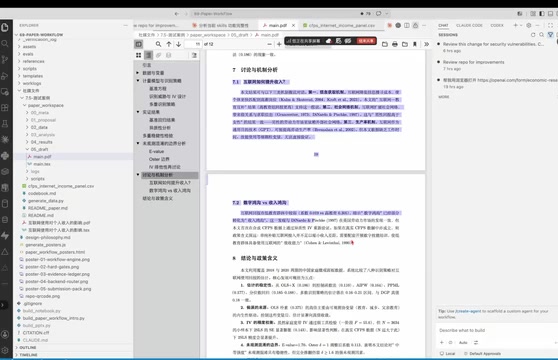Click the /create-agent link in tip
The width and height of the screenshot is (558, 360).
pyautogui.click(x=468, y=311)
